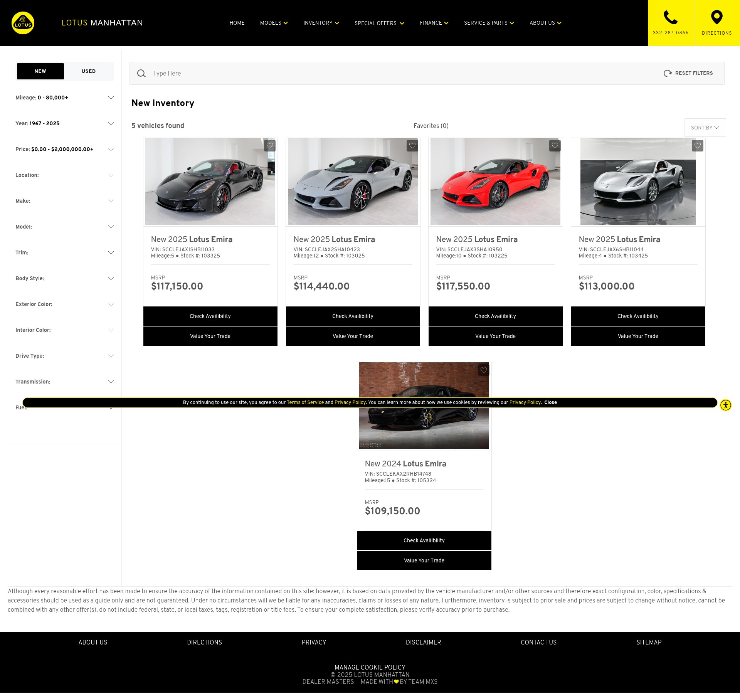
Task: Expand the Mileage filter
Action: click(64, 98)
